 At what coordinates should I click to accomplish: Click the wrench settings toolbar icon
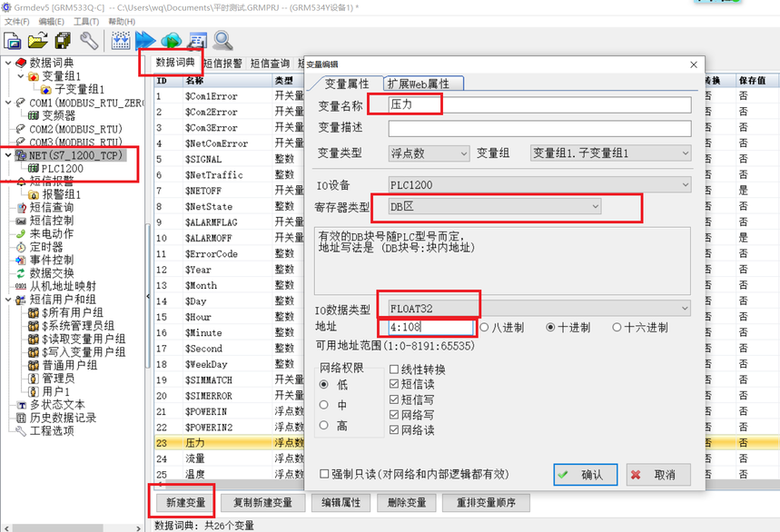click(x=89, y=41)
